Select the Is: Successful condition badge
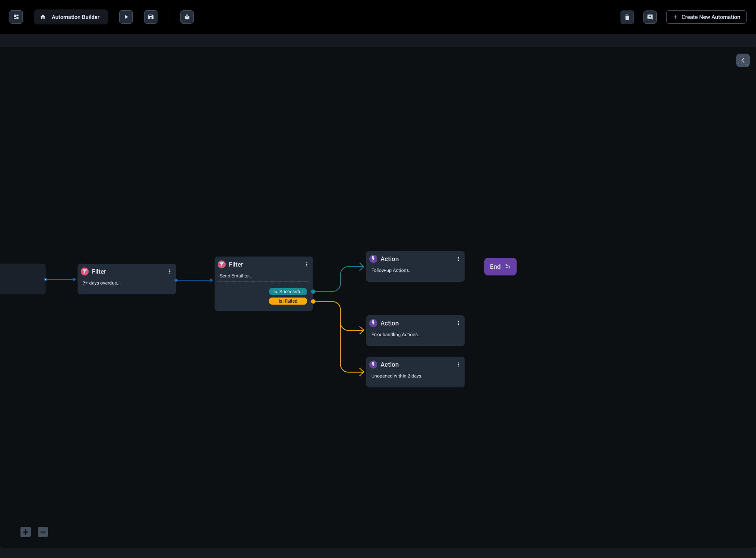 tap(288, 292)
